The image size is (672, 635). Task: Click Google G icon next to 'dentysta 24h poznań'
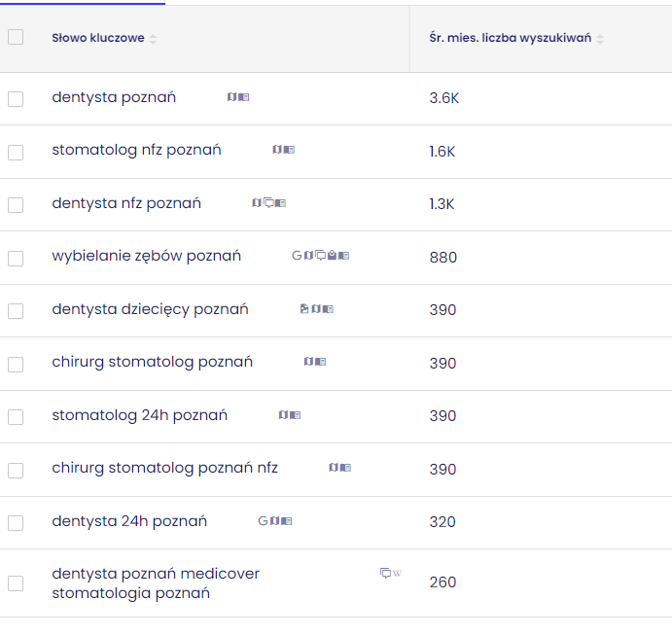point(263,521)
